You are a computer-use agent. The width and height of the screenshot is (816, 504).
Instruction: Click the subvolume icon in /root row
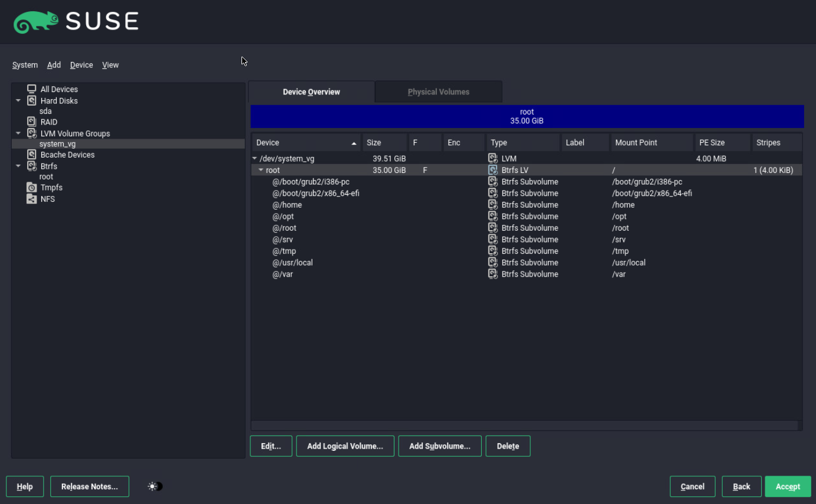pos(493,228)
